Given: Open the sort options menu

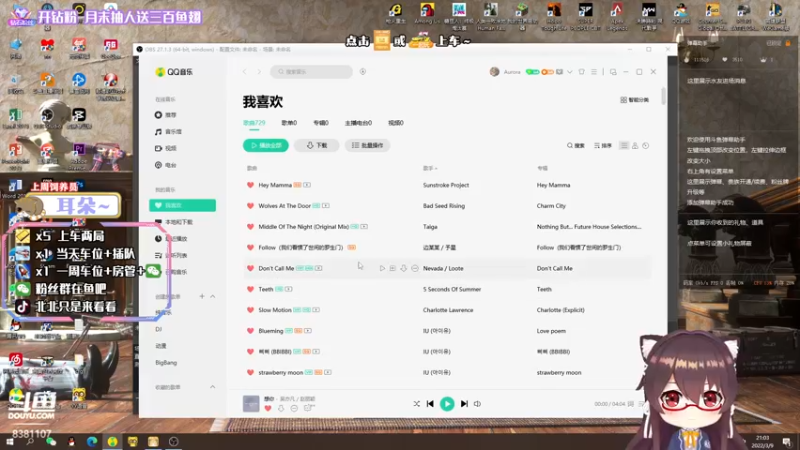Looking at the screenshot, I should coord(603,145).
